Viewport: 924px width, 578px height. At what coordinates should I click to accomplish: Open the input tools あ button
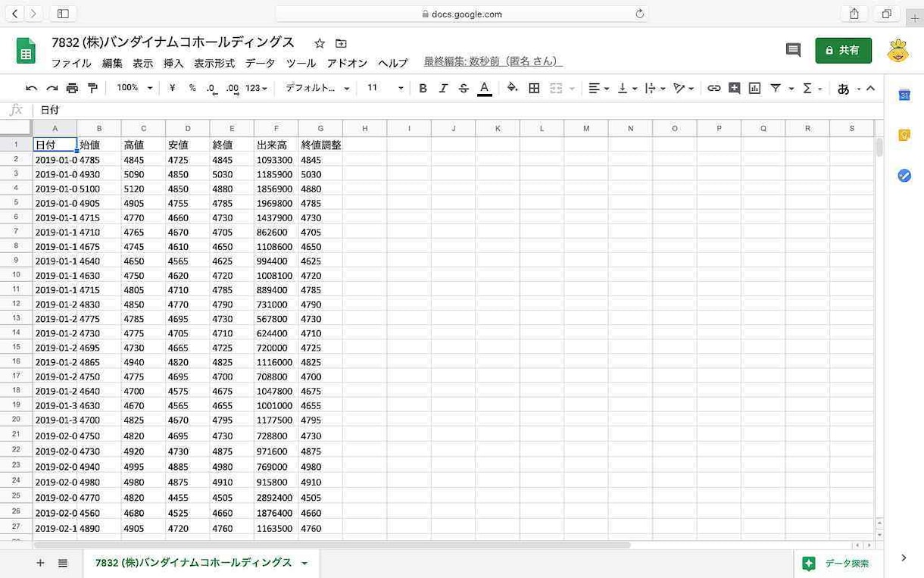(x=843, y=89)
